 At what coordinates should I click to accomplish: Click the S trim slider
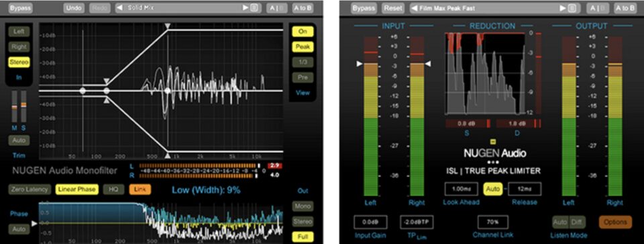click(23, 106)
